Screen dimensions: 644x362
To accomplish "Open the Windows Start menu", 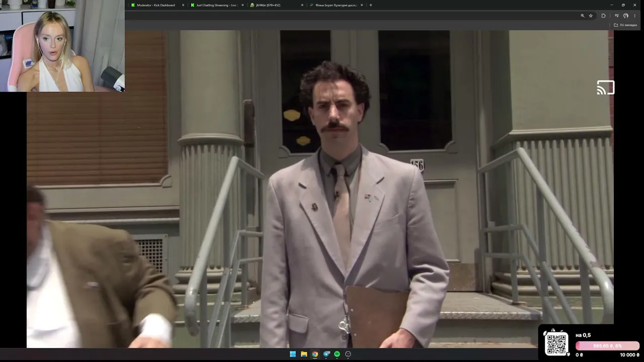I will [x=293, y=354].
